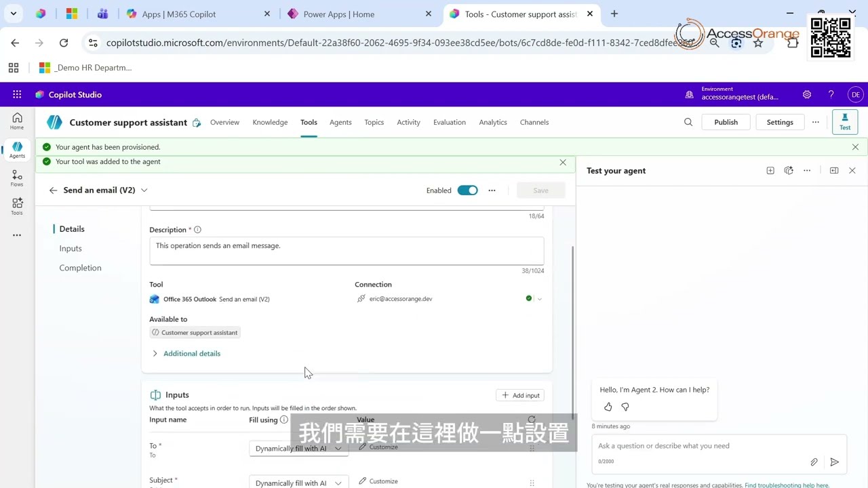The width and height of the screenshot is (868, 488).
Task: Click the edit agent icon beside agent name
Action: [197, 123]
